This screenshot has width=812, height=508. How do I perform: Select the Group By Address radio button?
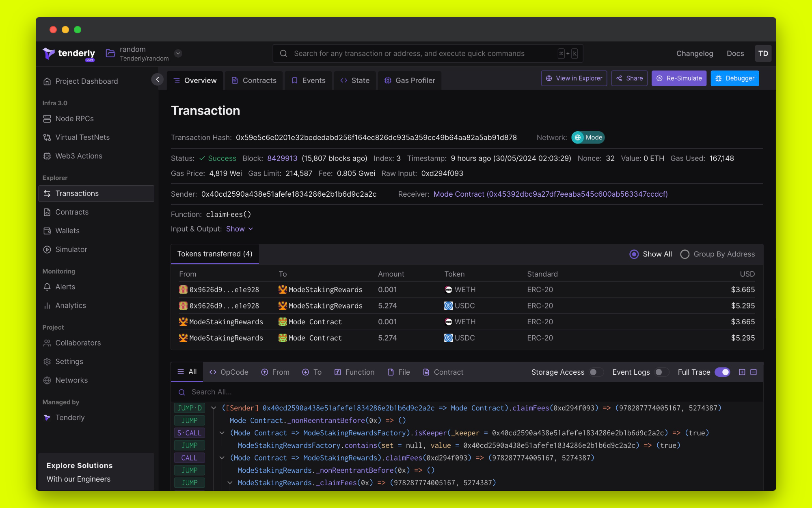685,254
